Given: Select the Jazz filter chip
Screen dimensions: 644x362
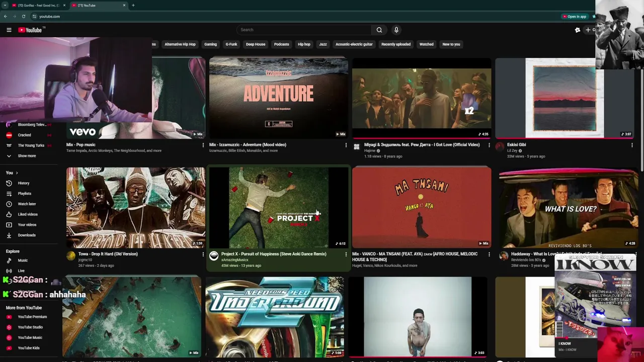Looking at the screenshot, I should point(323,44).
